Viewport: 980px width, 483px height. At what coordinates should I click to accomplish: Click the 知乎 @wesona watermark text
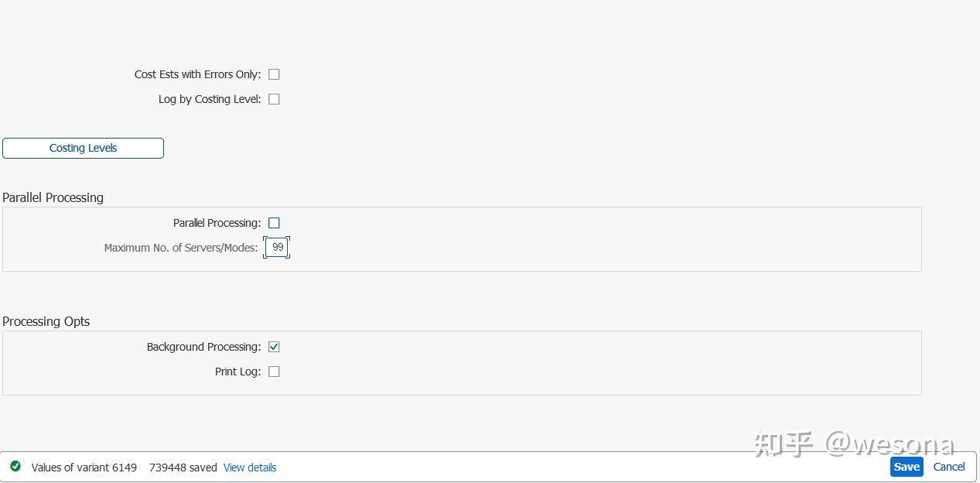click(853, 444)
